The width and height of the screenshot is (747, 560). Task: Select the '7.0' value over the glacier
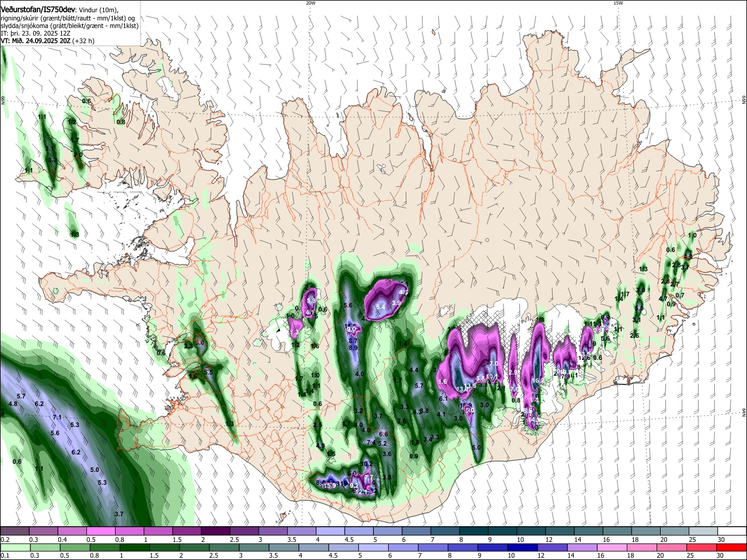pos(493,363)
